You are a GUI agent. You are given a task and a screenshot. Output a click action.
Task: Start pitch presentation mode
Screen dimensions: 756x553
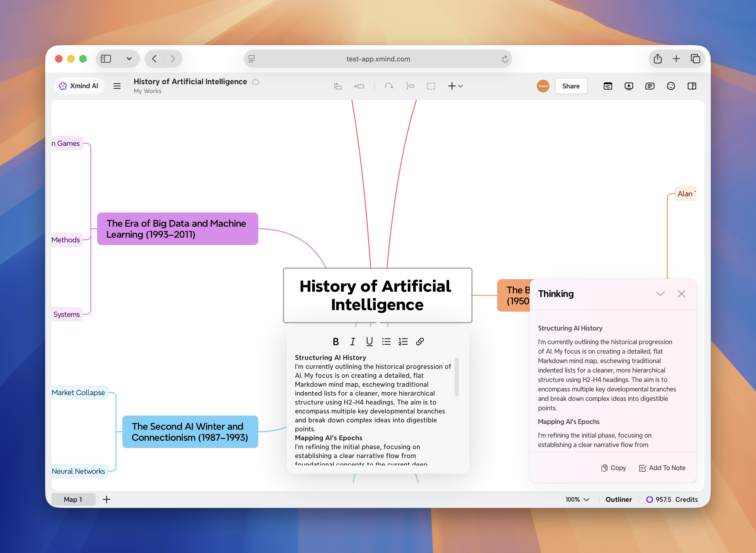[629, 86]
